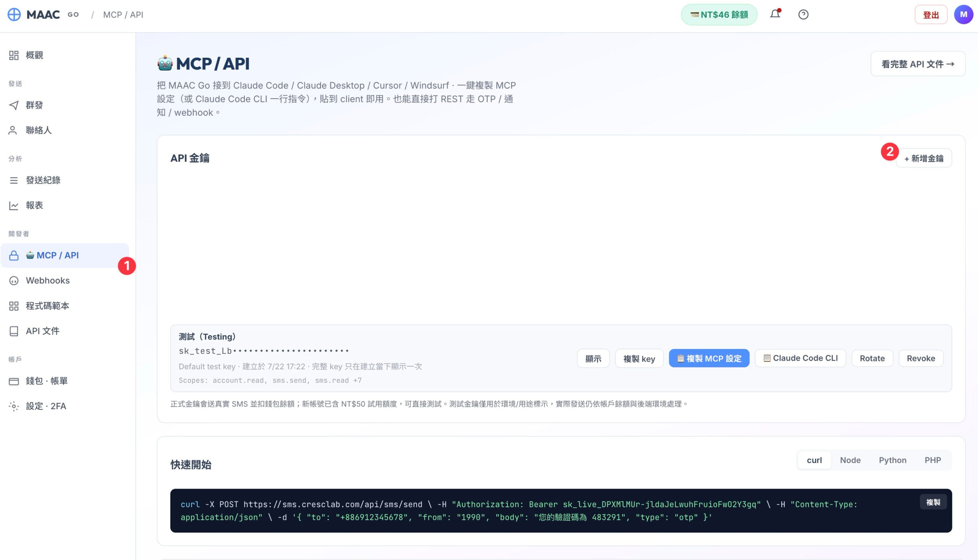Go to 群發 page
Image resolution: width=978 pixels, height=560 pixels.
point(65,105)
